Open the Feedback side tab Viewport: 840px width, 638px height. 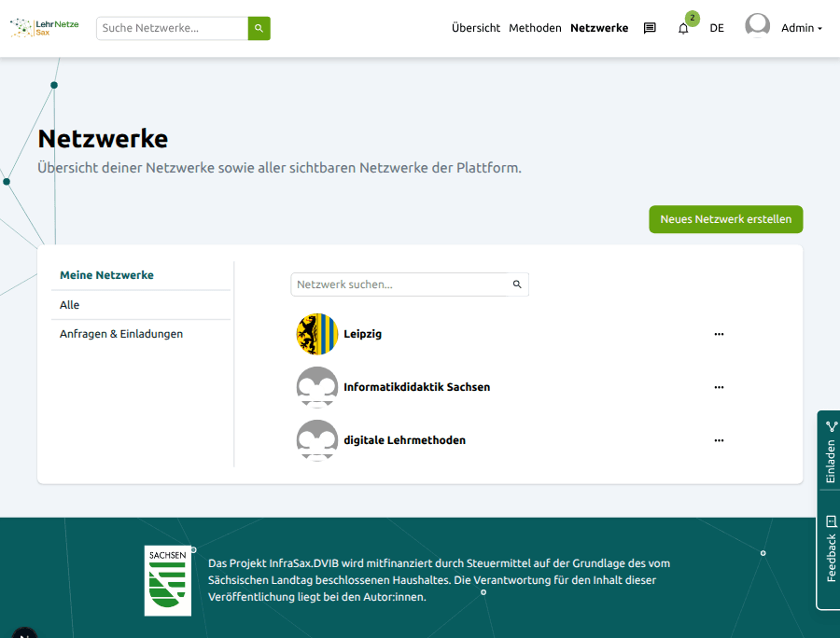pos(830,549)
